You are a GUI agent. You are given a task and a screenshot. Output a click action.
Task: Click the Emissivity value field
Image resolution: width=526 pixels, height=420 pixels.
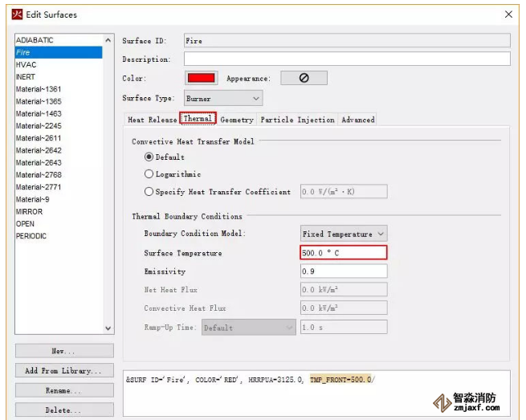(x=343, y=271)
